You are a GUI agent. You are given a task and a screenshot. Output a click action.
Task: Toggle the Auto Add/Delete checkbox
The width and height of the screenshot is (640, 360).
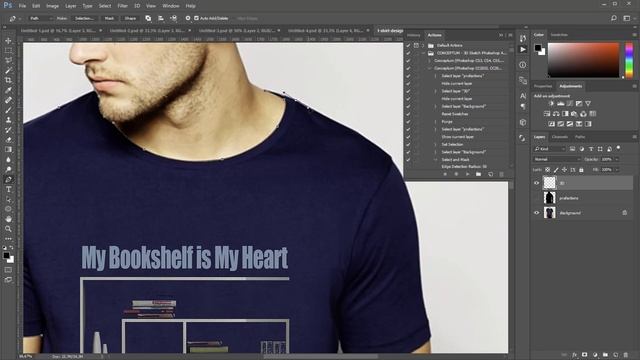196,18
